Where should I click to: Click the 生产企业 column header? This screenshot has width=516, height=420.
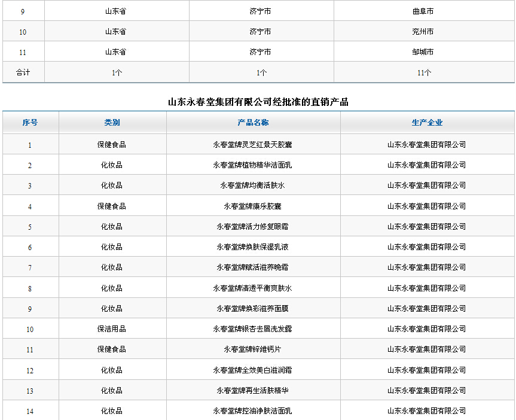(x=427, y=123)
